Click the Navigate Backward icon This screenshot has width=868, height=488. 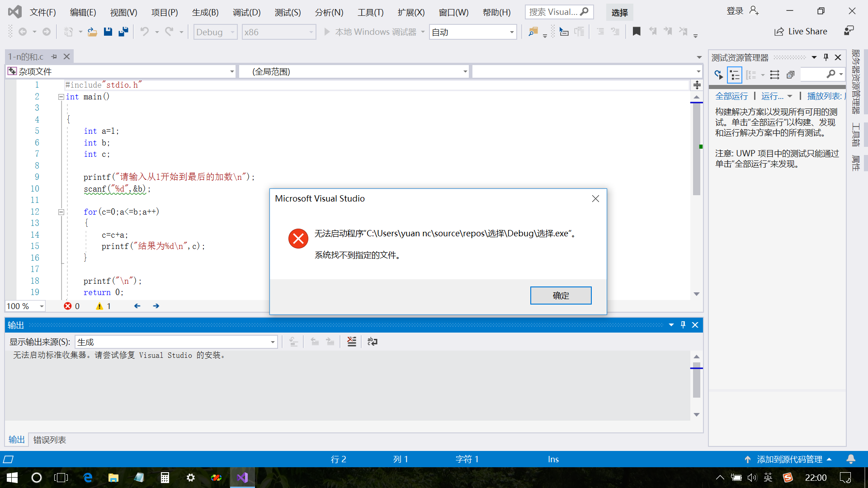click(x=23, y=32)
